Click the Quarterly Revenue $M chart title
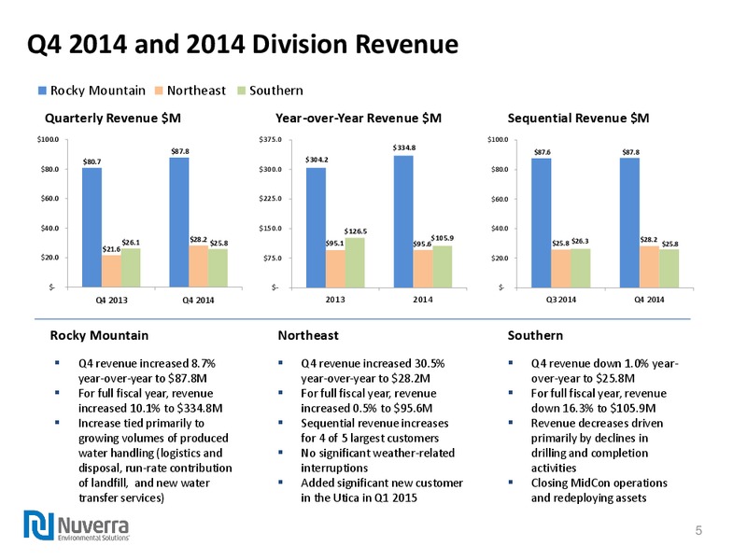This screenshot has width=747, height=560. pos(113,119)
